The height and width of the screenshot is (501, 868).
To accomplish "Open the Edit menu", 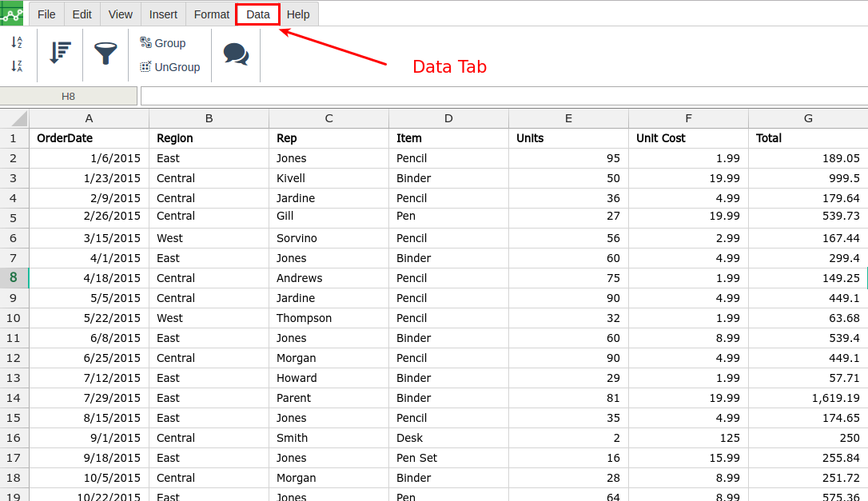I will [x=82, y=14].
